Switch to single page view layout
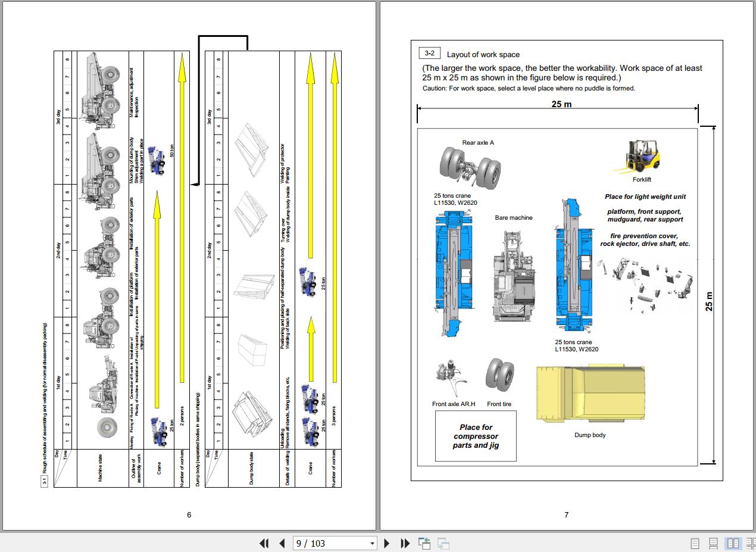 (x=695, y=543)
